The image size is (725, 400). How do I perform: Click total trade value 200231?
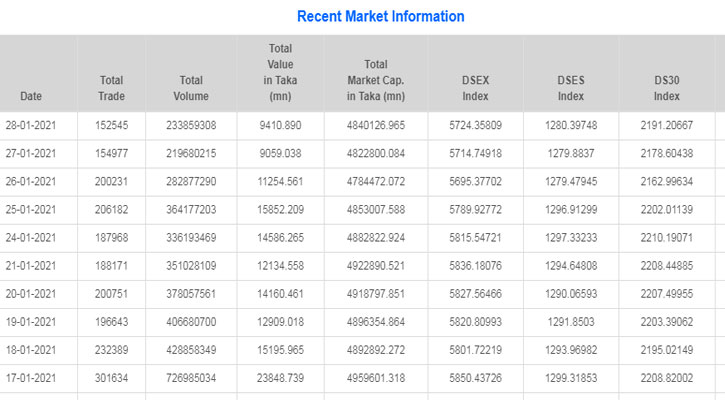[111, 182]
